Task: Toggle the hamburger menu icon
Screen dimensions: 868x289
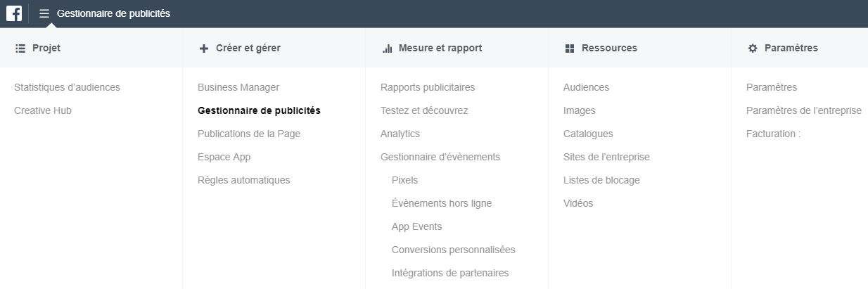Action: click(x=44, y=13)
